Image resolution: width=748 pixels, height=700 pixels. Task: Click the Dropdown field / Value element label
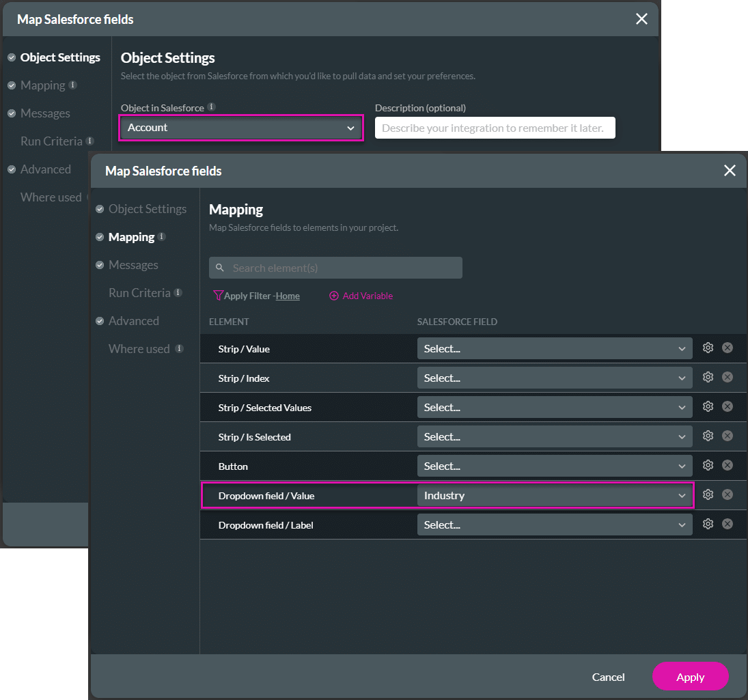(x=266, y=496)
